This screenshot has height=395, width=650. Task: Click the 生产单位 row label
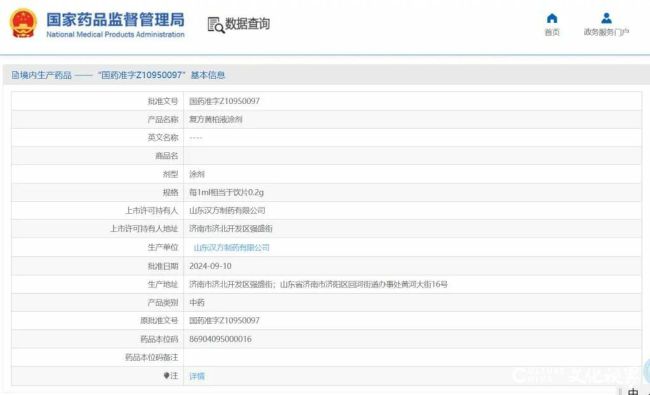click(x=163, y=247)
